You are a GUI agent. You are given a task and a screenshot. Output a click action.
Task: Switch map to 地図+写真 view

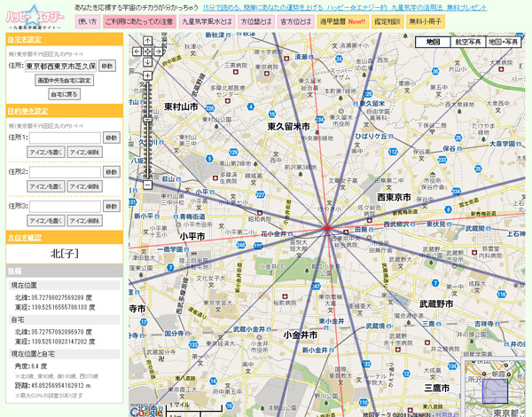503,42
